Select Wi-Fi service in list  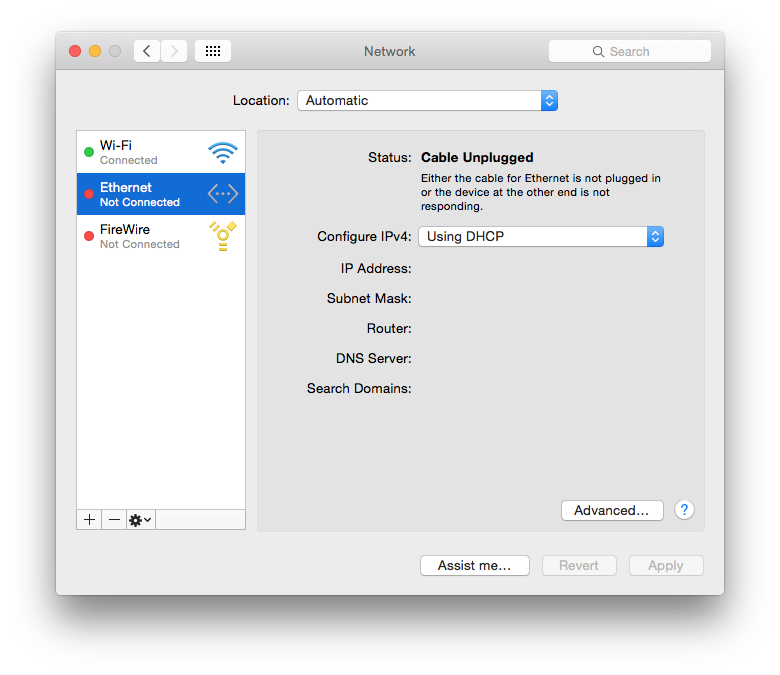[161, 152]
